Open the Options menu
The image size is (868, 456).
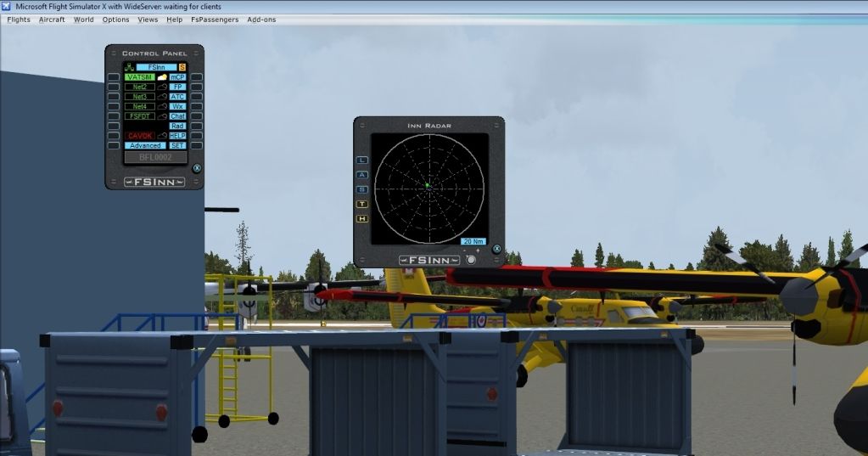[x=115, y=20]
